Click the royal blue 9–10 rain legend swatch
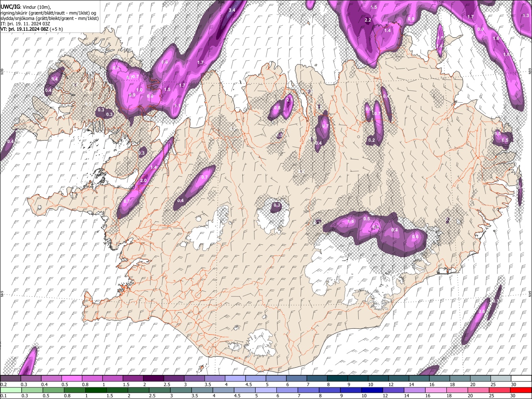Image resolution: width=532 pixels, height=399 pixels. click(x=351, y=390)
